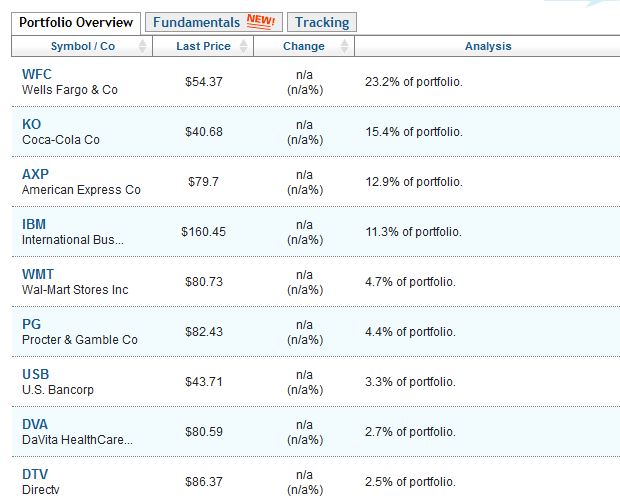
Task: Click 11.3% of portfolio analysis text
Action: click(414, 232)
